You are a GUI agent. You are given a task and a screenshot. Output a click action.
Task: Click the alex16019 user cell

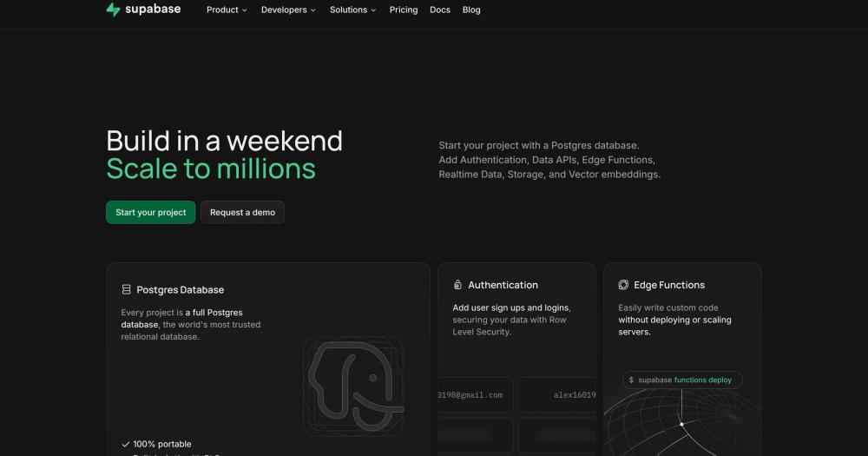557,395
